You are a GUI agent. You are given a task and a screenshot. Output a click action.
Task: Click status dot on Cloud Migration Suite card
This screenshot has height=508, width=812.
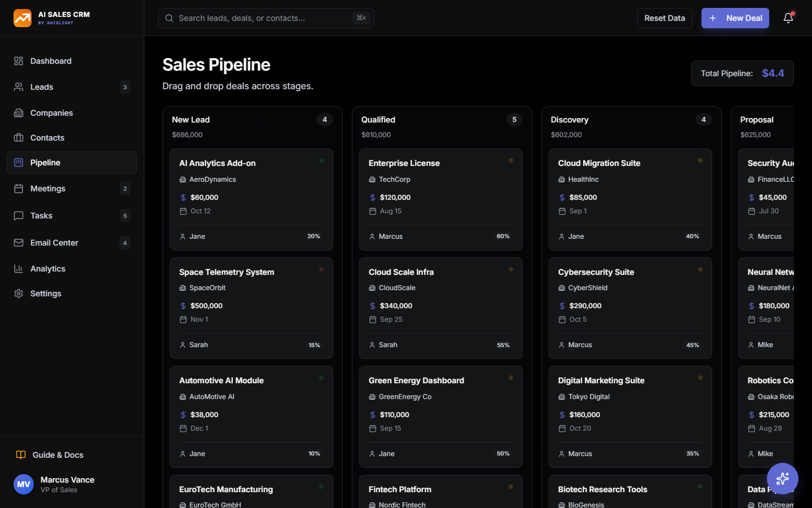pyautogui.click(x=700, y=160)
